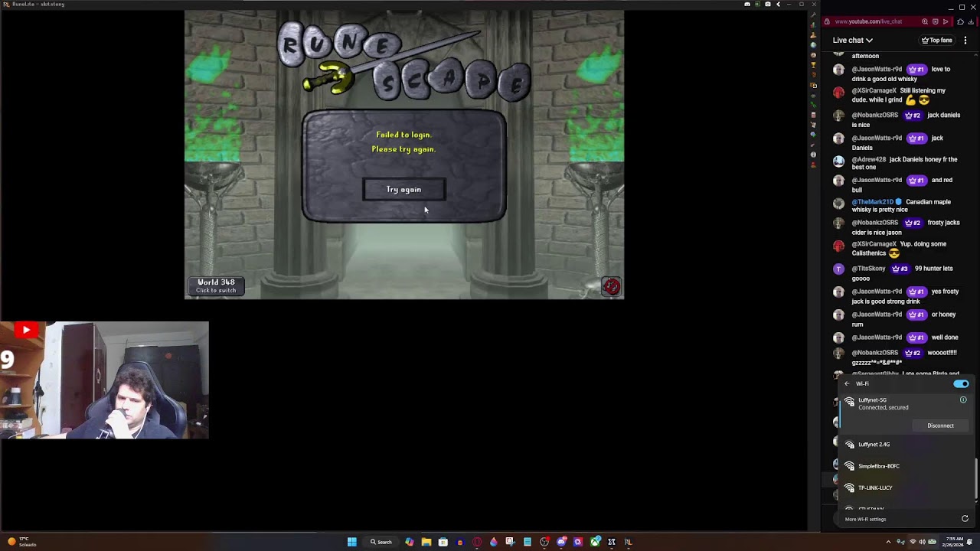
Task: Open the World 348 world switcher
Action: point(216,285)
